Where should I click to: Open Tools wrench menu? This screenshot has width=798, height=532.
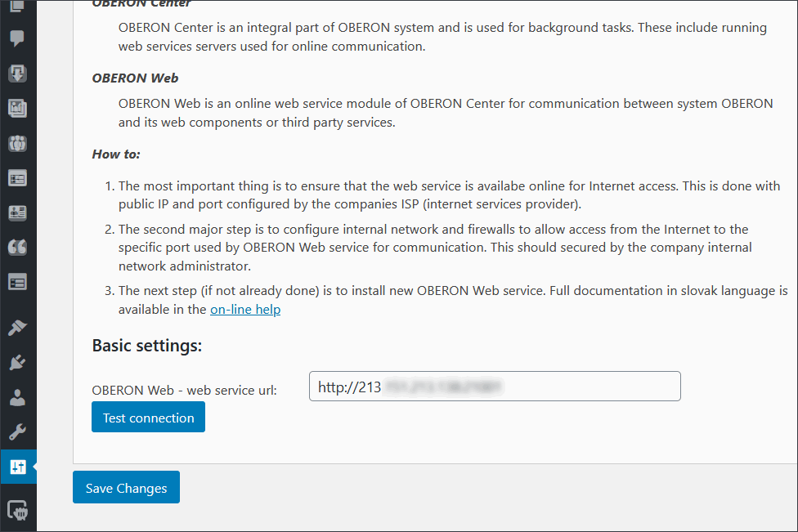[x=17, y=432]
